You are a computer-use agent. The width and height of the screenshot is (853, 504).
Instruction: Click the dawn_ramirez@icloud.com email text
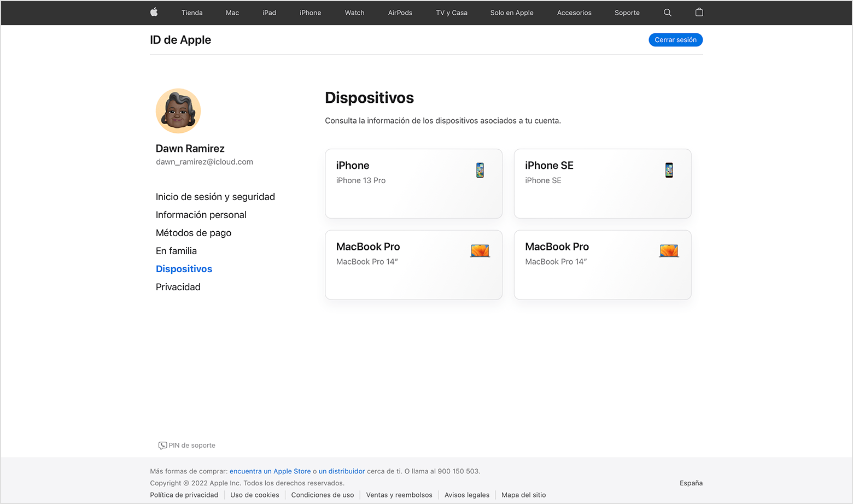205,162
